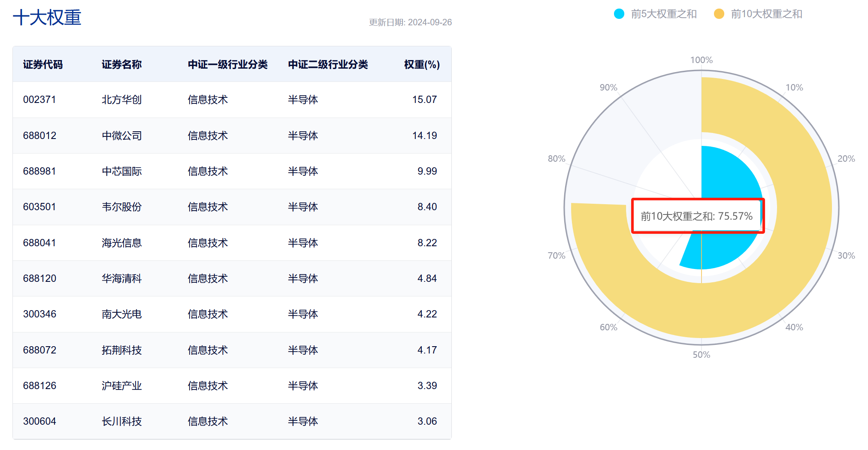The width and height of the screenshot is (868, 450).
Task: Click the 证券代码 column header
Action: (43, 64)
